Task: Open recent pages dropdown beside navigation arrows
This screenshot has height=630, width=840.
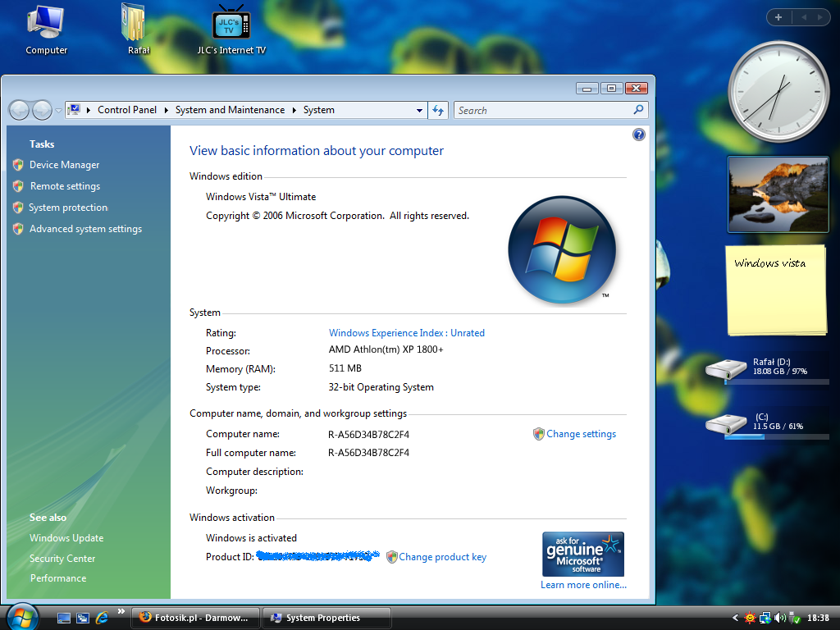Action: click(58, 111)
